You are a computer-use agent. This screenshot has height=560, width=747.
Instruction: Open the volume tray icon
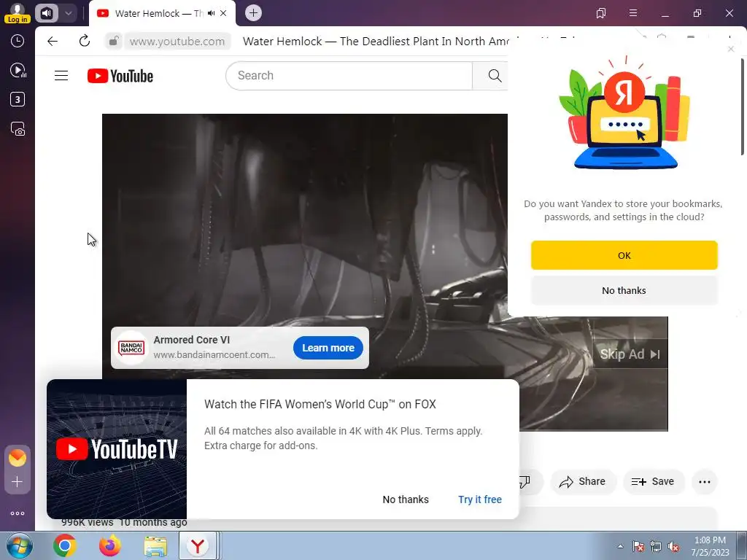673,546
